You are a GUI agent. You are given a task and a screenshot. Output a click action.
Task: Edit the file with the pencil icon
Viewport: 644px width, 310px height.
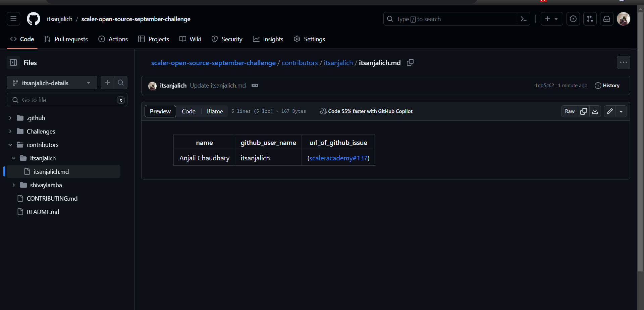pos(609,111)
